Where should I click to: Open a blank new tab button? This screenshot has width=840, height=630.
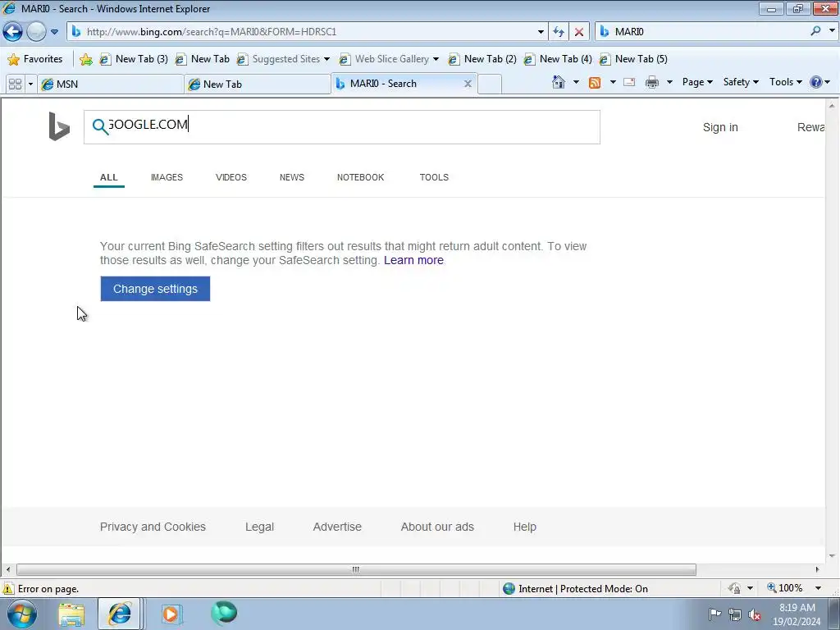[x=490, y=84]
